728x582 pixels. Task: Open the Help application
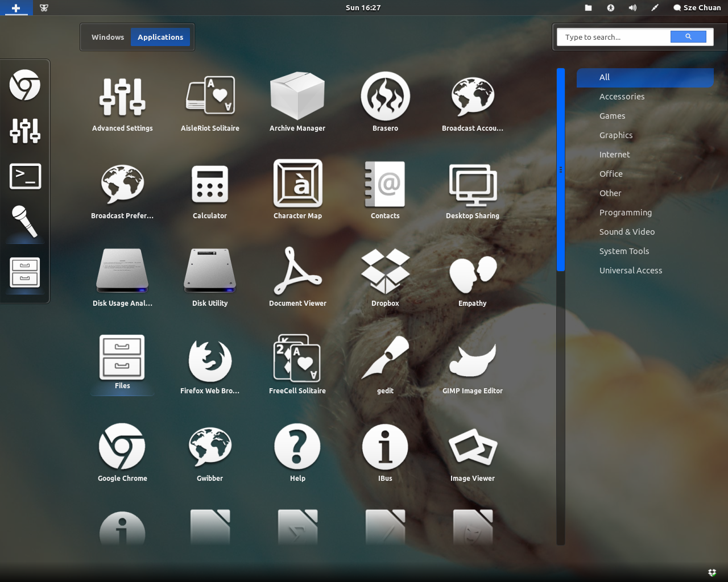(x=297, y=453)
